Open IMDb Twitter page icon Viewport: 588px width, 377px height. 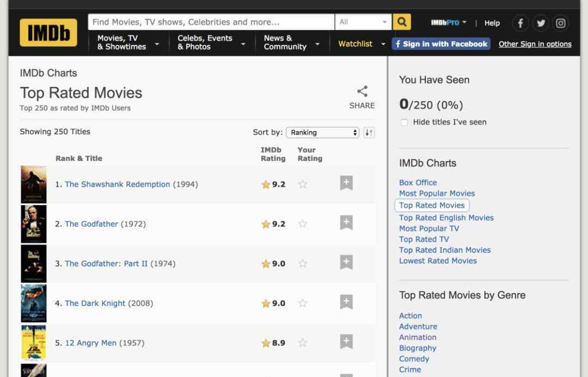(x=541, y=23)
